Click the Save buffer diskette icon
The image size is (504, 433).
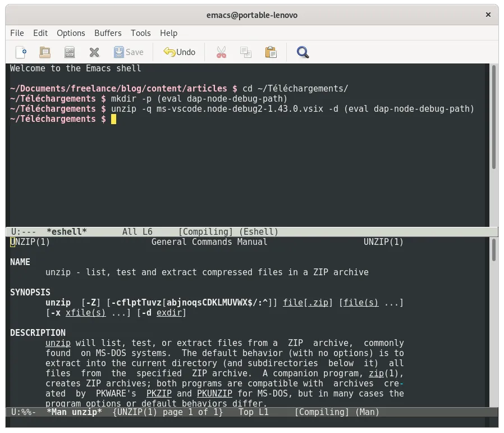click(69, 52)
